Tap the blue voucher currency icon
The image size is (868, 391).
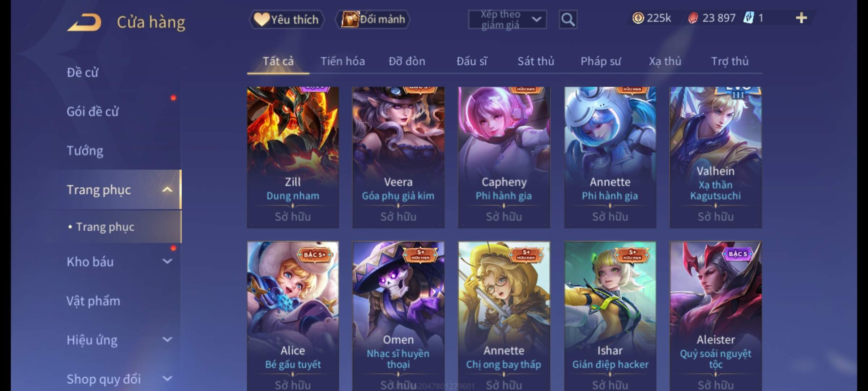(748, 18)
